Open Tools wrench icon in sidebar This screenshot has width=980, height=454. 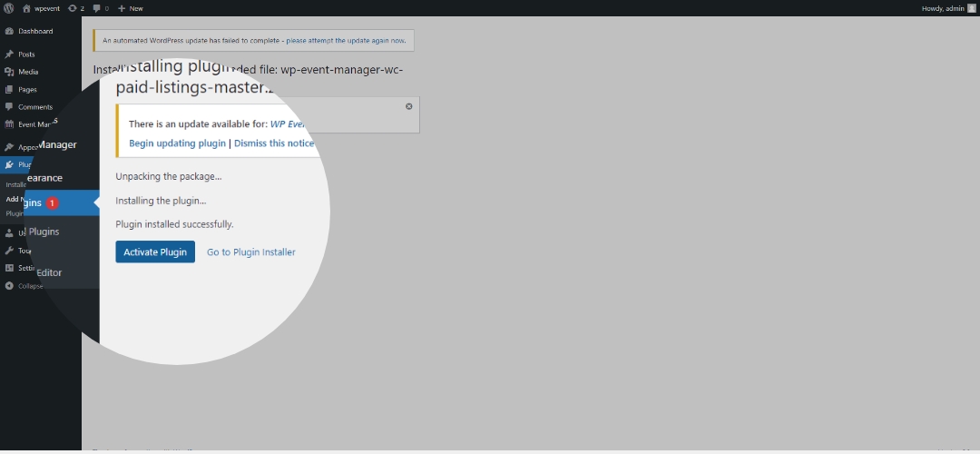point(9,250)
